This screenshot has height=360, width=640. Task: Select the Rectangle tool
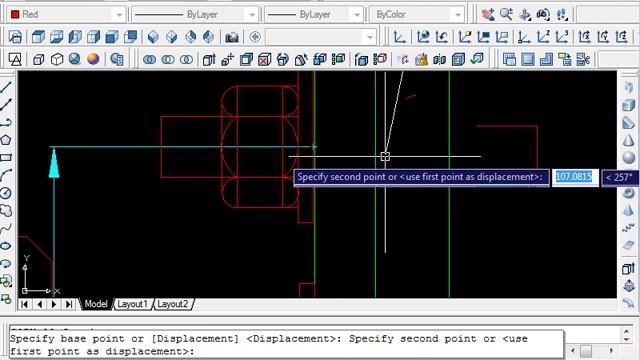(x=6, y=158)
